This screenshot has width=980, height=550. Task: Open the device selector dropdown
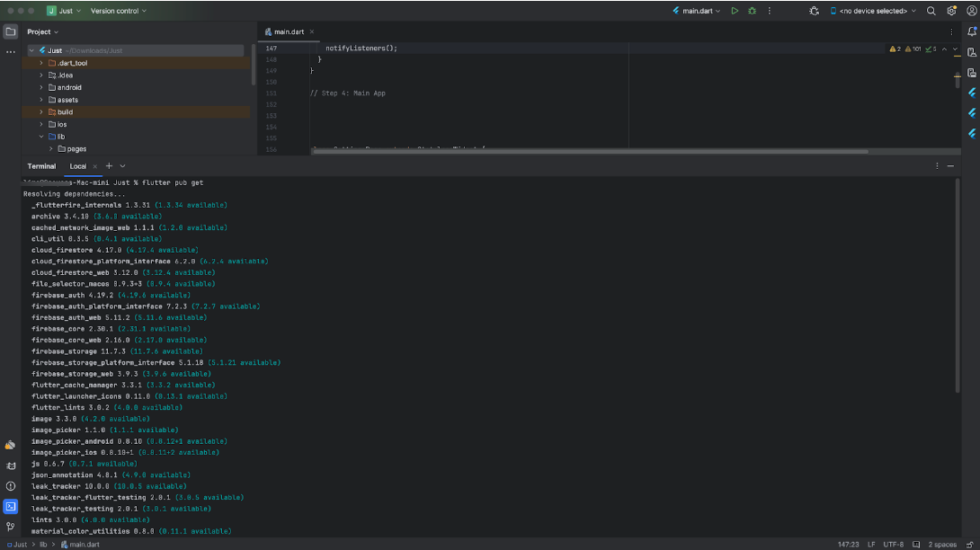pyautogui.click(x=872, y=11)
